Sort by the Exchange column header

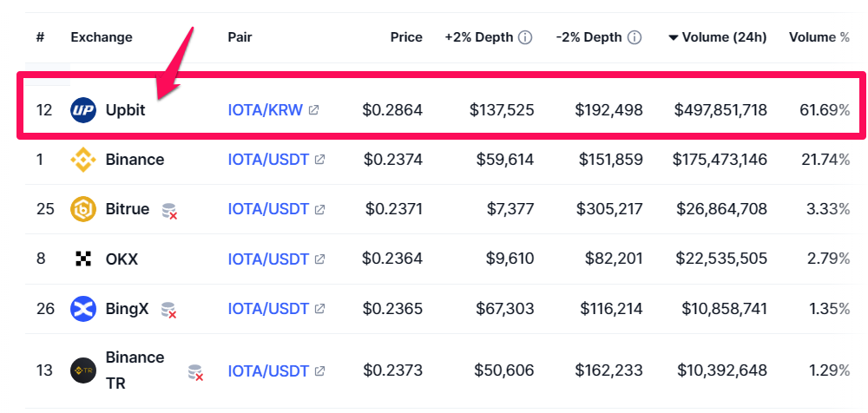pyautogui.click(x=102, y=37)
